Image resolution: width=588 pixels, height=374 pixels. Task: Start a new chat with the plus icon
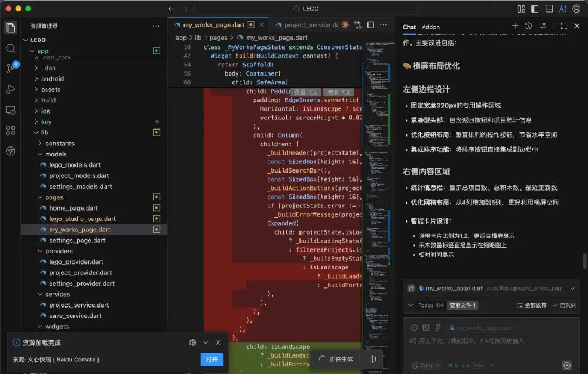pyautogui.click(x=516, y=27)
